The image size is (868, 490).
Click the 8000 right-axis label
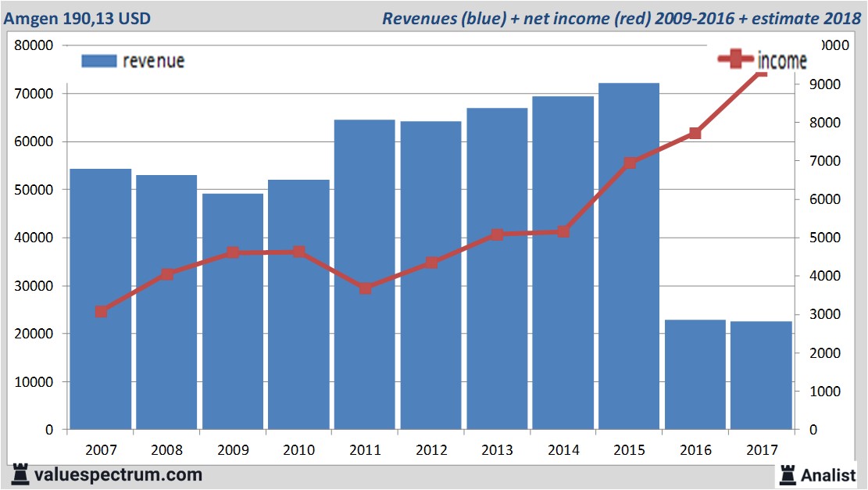pyautogui.click(x=825, y=123)
